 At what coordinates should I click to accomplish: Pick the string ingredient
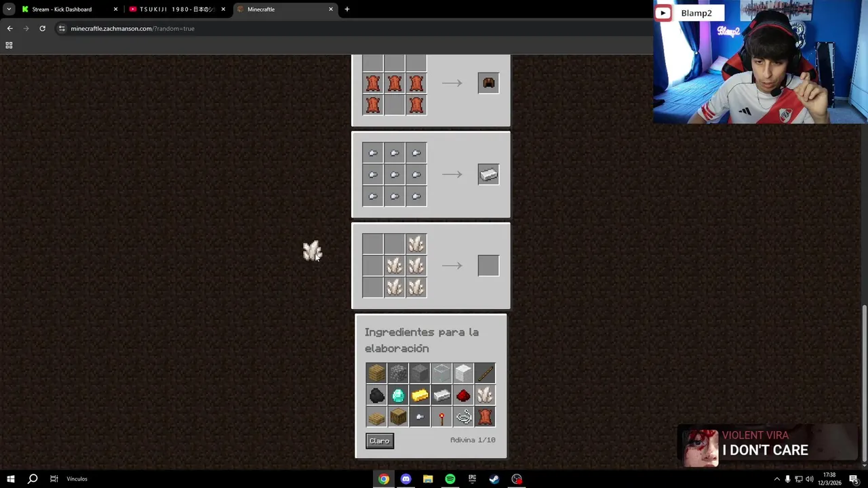(x=463, y=416)
